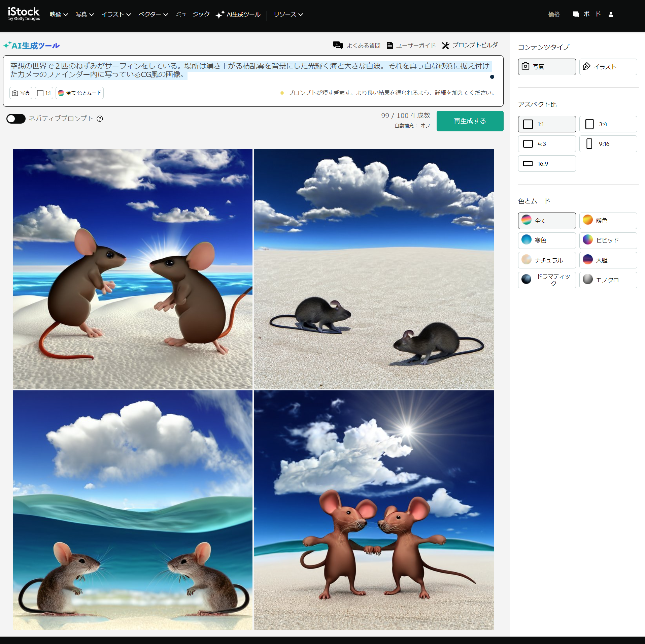Open the mice facing under wave image
Screen dimensions: 645x644
click(132, 510)
